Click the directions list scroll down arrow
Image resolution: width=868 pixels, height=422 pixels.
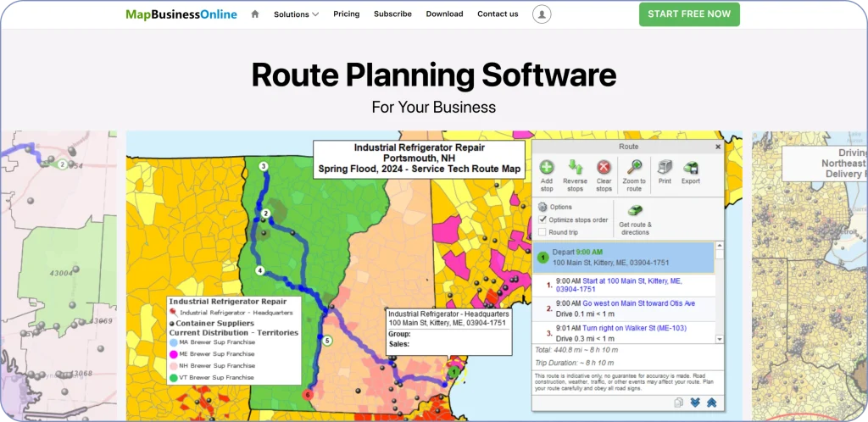point(719,339)
